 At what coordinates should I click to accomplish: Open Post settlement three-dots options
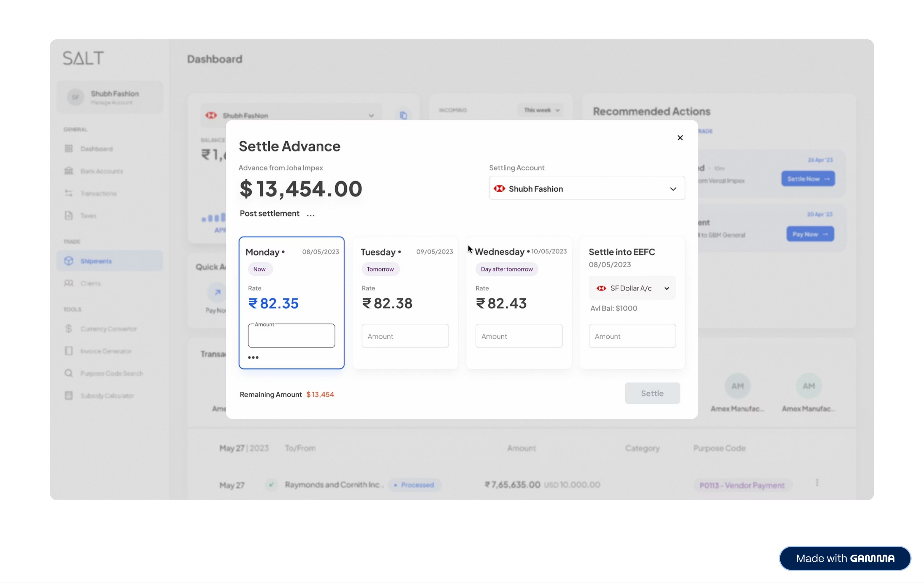pos(310,215)
